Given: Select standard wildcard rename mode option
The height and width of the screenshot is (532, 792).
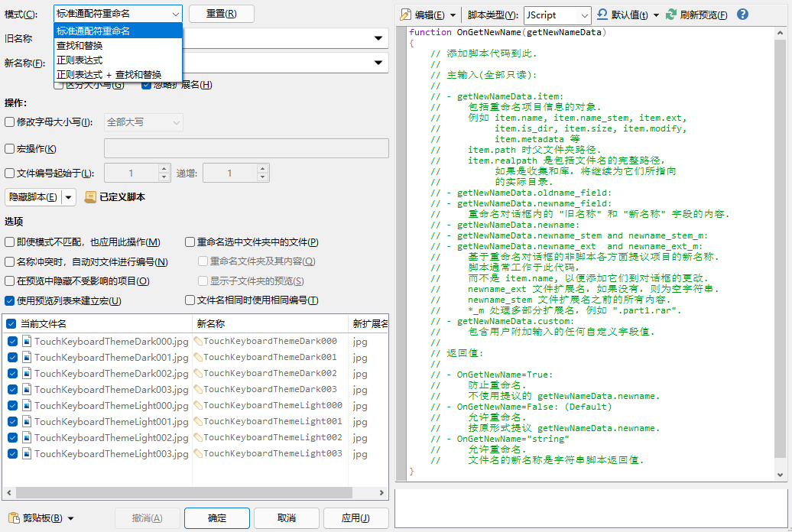Looking at the screenshot, I should click(118, 31).
